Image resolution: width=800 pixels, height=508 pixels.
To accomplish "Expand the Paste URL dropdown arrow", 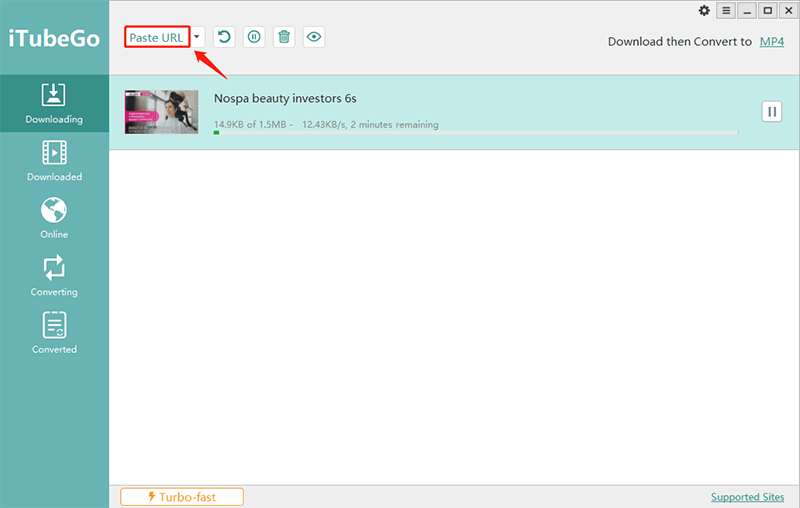I will pyautogui.click(x=197, y=37).
